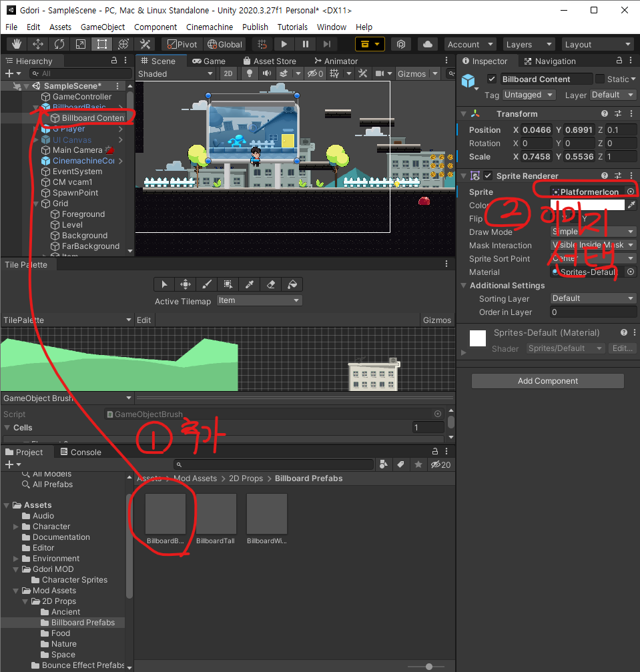Lock the Inspector panel
The width and height of the screenshot is (640, 672).
[619, 61]
